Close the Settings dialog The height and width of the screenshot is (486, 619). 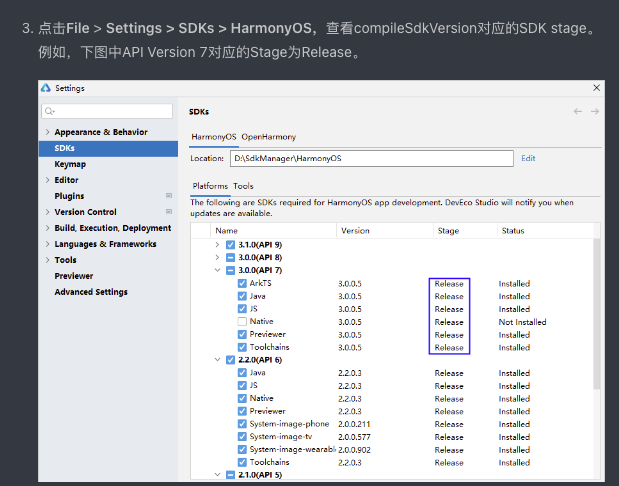[596, 88]
